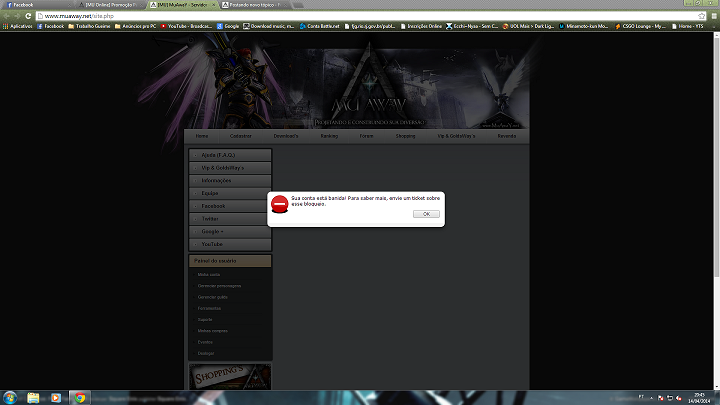
Task: Open the Facebook bookmark in the bookmarks bar
Action: click(52, 26)
